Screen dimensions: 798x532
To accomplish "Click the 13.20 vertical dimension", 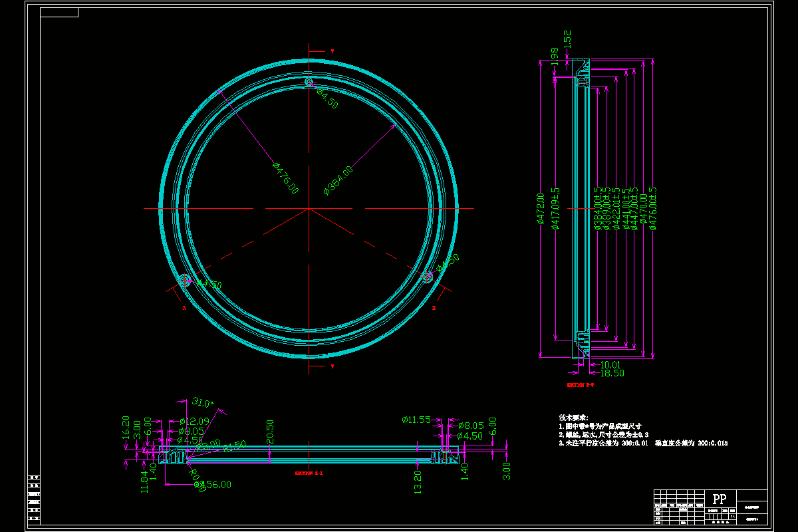I will [x=418, y=482].
